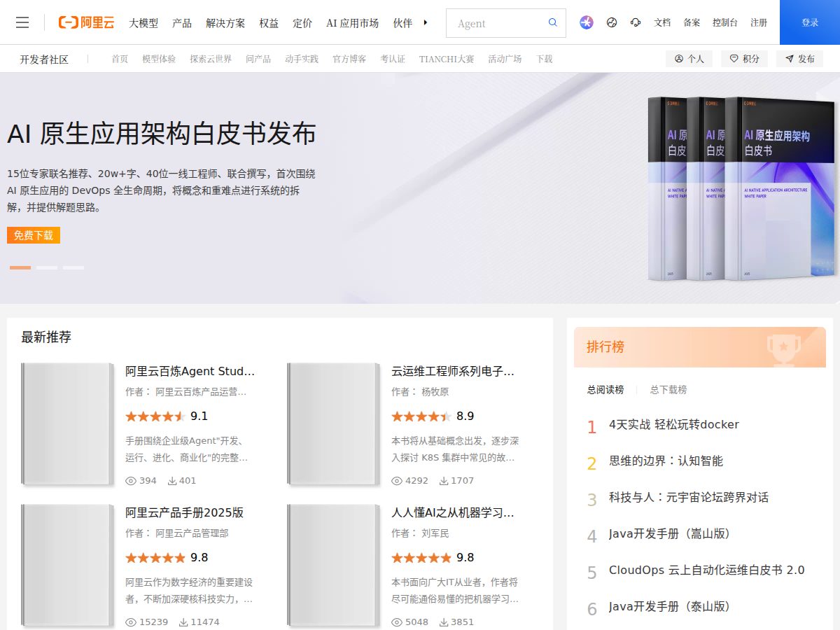Open 解决方案 menu item
Image resolution: width=840 pixels, height=630 pixels.
225,23
